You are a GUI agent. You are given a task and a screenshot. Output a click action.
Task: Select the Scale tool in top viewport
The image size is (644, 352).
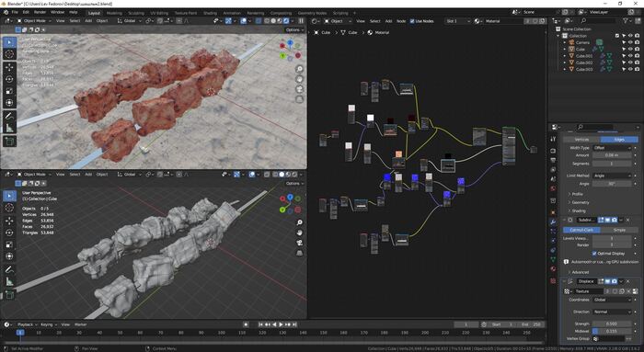click(9, 91)
